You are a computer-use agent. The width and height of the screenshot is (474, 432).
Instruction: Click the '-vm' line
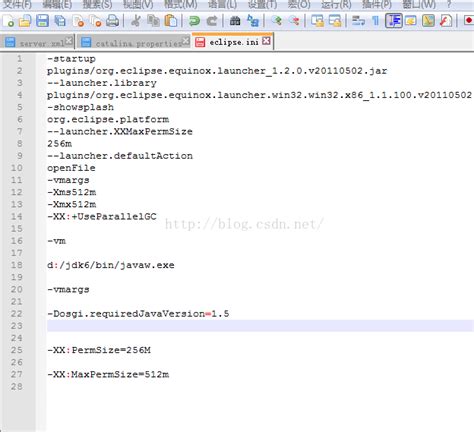pyautogui.click(x=56, y=241)
